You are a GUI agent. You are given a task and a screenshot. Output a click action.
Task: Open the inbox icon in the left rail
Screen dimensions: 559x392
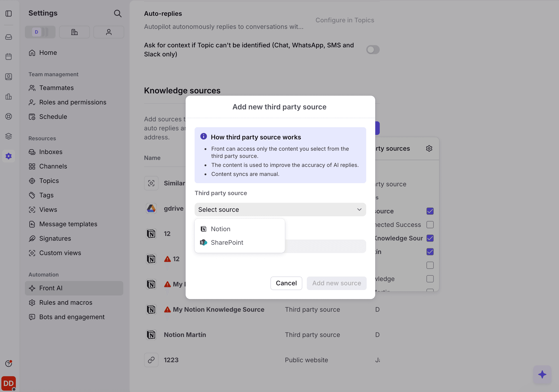[9, 37]
